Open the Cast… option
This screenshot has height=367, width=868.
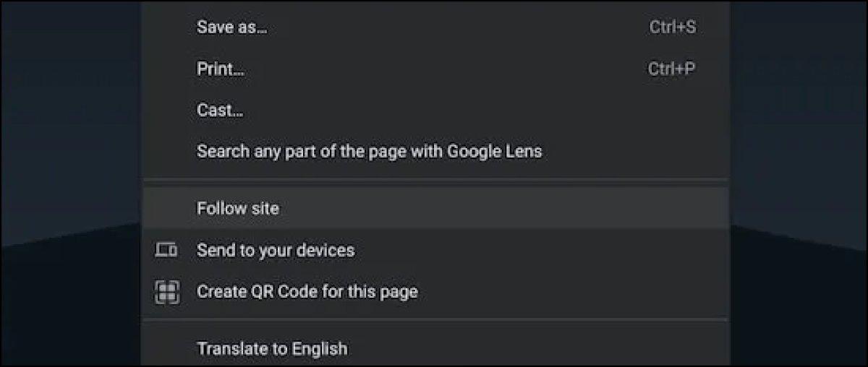tap(220, 111)
